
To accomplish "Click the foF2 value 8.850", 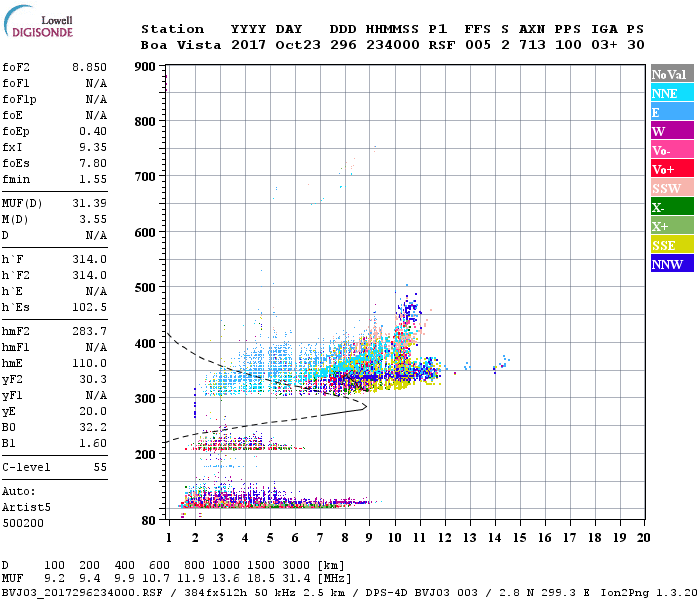I will (x=89, y=67).
